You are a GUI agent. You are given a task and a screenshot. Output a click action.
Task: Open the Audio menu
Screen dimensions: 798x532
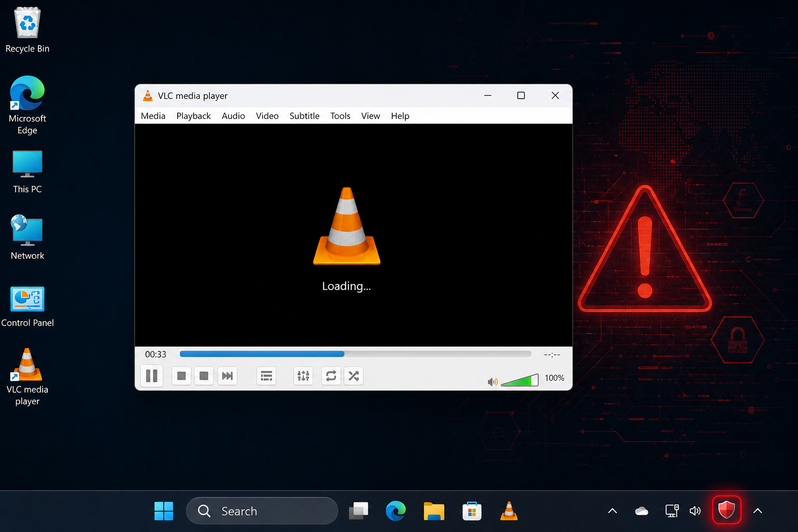click(233, 116)
